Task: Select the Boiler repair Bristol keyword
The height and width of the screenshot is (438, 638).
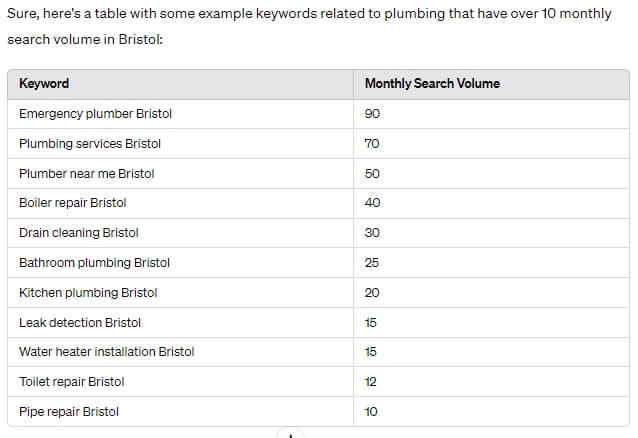Action: (73, 203)
